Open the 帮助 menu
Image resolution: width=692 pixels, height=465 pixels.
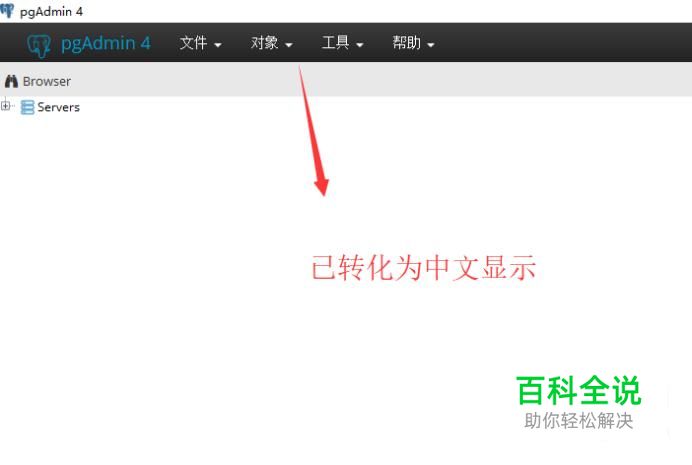[414, 43]
